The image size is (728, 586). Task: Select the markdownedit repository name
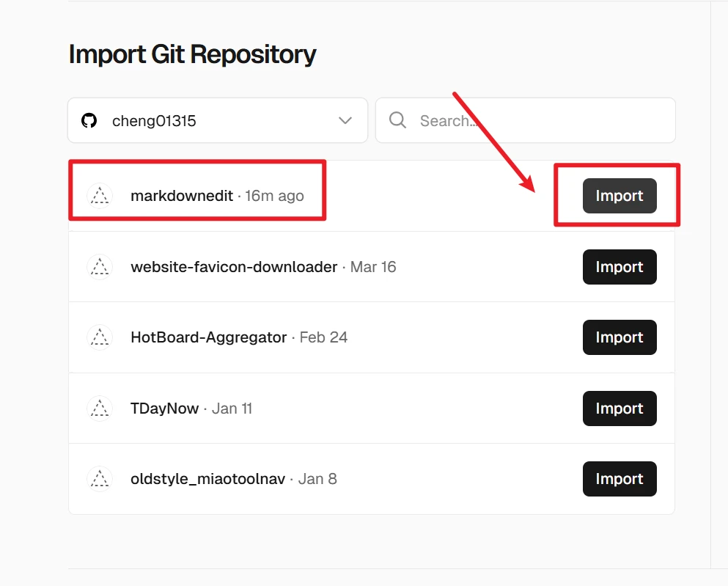click(181, 196)
